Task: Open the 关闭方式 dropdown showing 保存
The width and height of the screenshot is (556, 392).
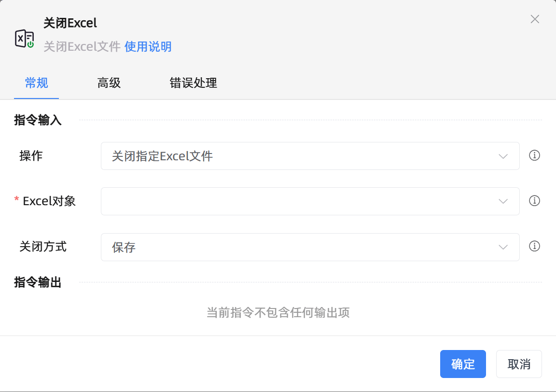Action: pos(309,247)
